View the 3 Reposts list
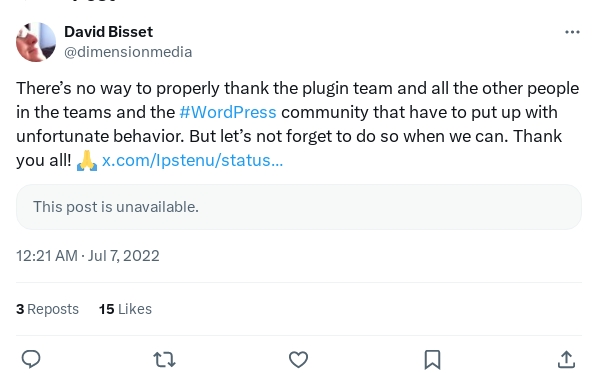598x373 pixels. (47, 309)
